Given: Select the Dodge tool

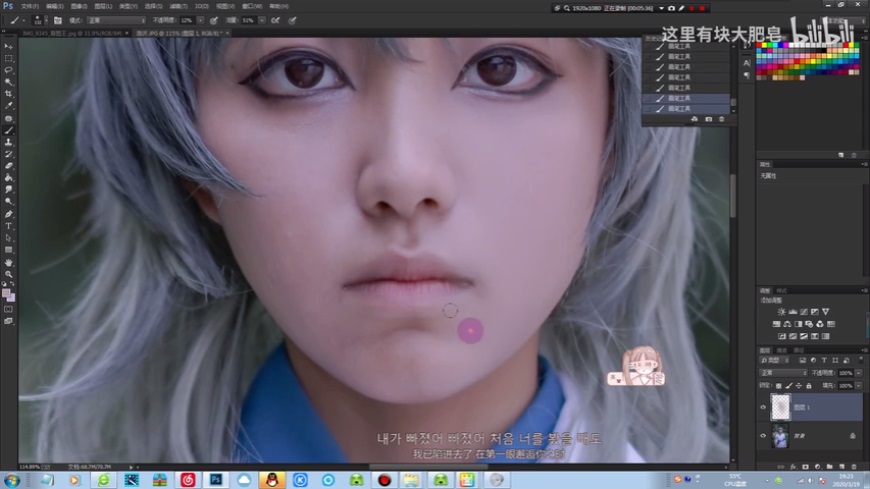Looking at the screenshot, I should 8,201.
